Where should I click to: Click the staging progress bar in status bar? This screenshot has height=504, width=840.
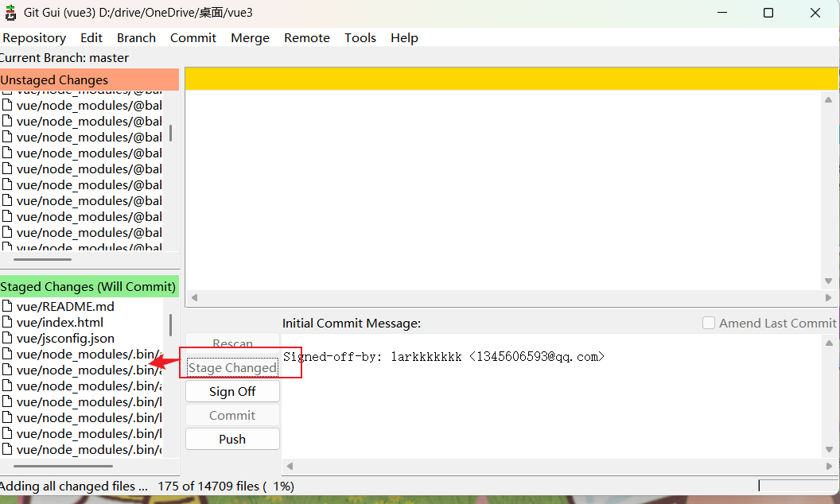pyautogui.click(x=798, y=485)
